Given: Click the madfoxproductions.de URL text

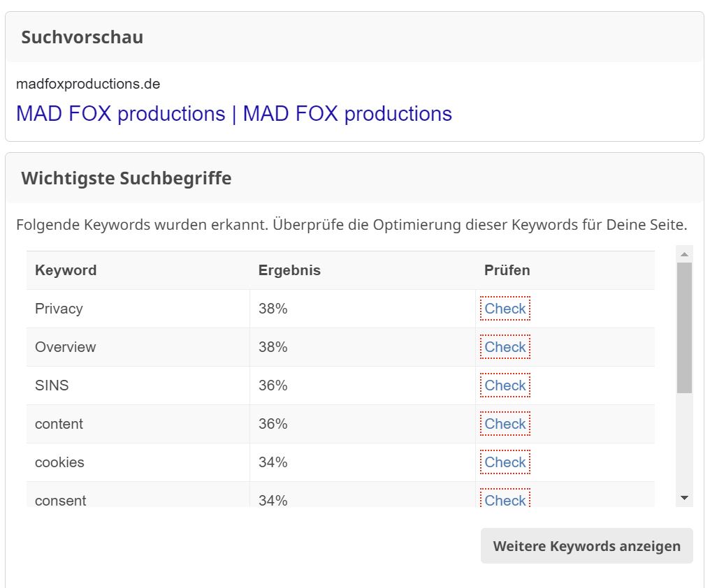Looking at the screenshot, I should point(88,84).
